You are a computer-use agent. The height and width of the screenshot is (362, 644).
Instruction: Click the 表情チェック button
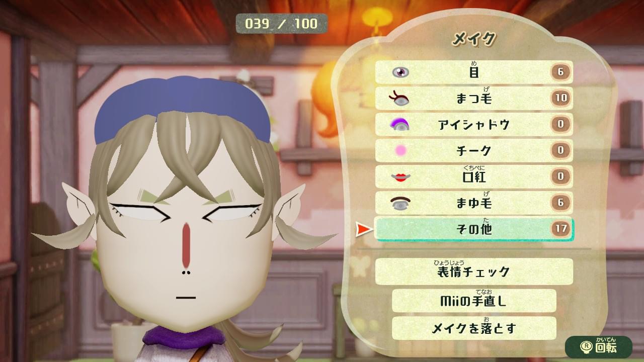[474, 271]
